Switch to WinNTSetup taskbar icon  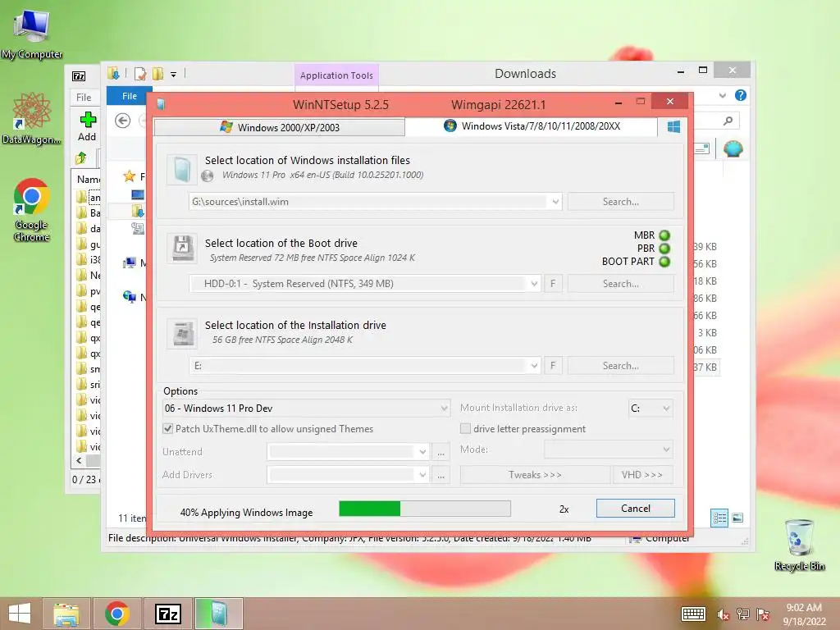[x=218, y=614]
